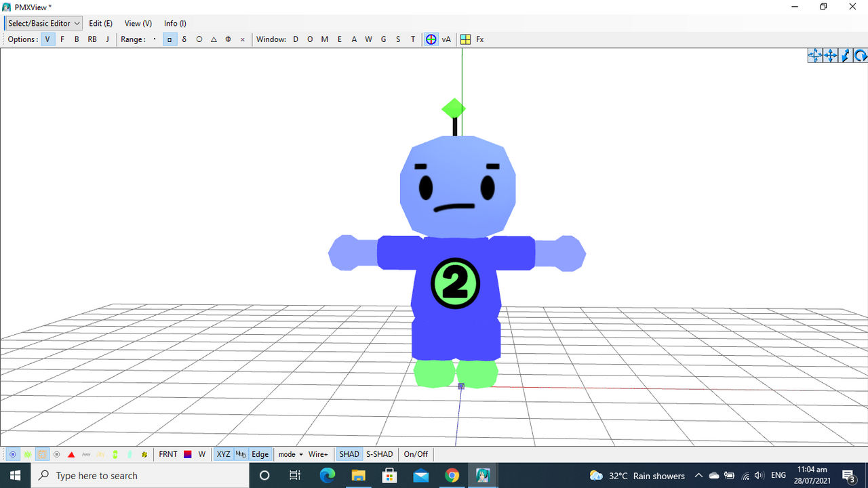Open Window T panel
The image size is (868, 488).
coord(412,39)
